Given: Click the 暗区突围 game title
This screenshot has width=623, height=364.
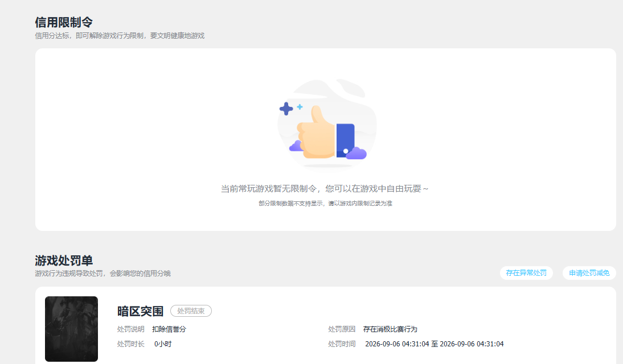Looking at the screenshot, I should click(x=140, y=311).
